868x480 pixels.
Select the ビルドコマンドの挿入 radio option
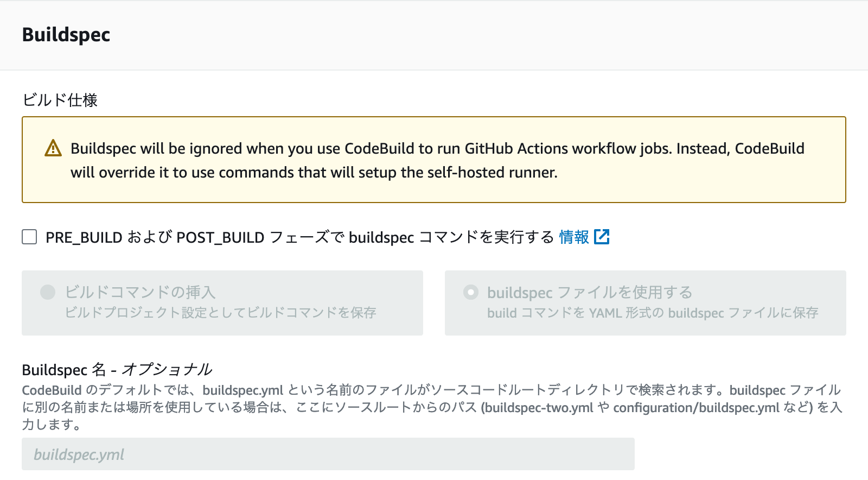47,293
